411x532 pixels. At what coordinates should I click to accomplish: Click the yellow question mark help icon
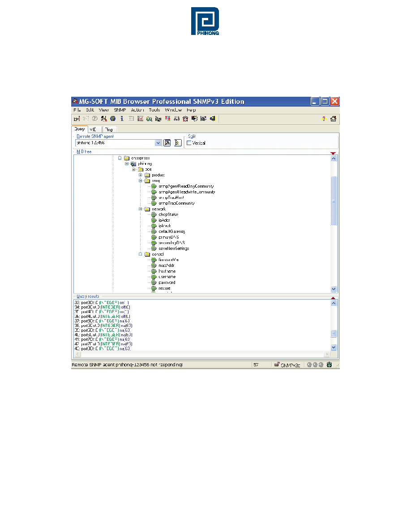tap(324, 118)
